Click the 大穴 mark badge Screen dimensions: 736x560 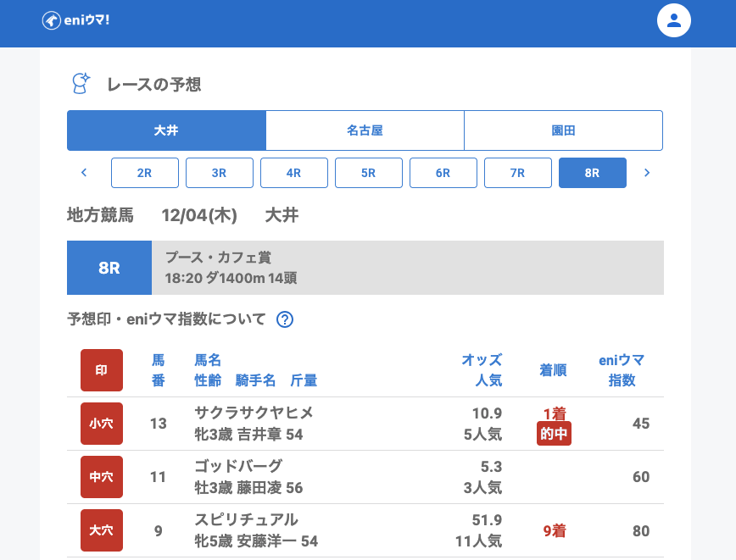102,530
